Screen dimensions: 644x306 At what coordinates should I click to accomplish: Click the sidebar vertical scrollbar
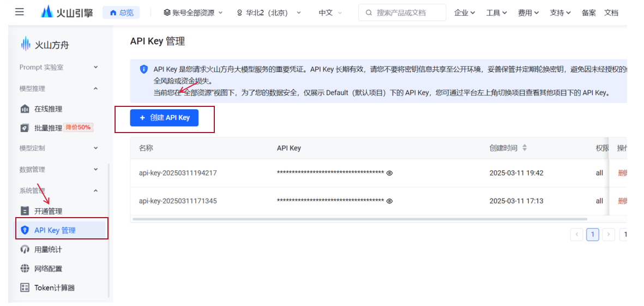click(x=109, y=230)
